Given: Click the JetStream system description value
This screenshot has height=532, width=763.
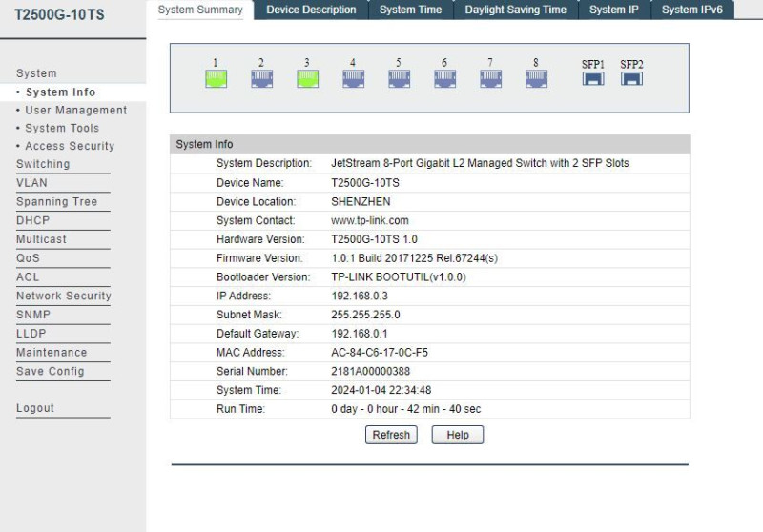Looking at the screenshot, I should click(480, 163).
